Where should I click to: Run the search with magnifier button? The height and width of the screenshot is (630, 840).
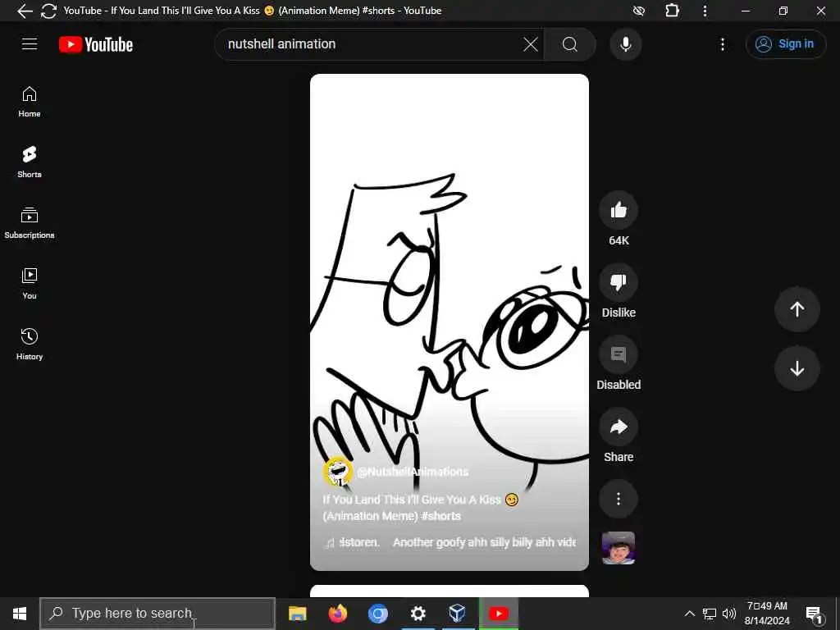pyautogui.click(x=570, y=44)
